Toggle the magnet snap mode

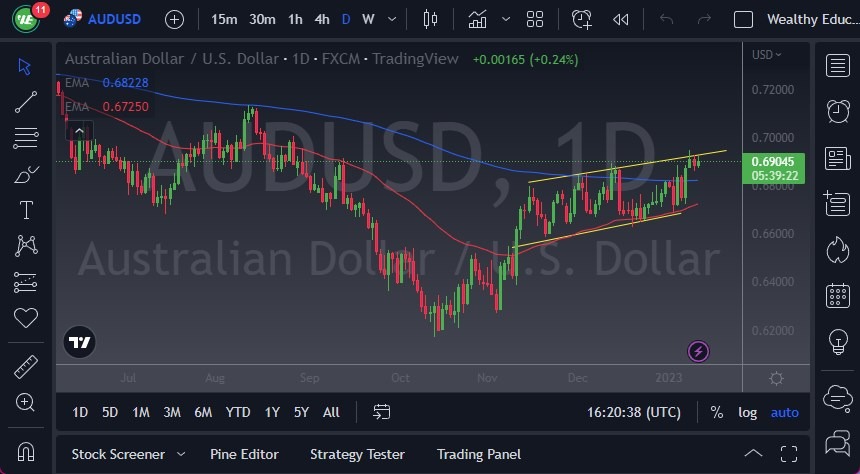coord(26,451)
